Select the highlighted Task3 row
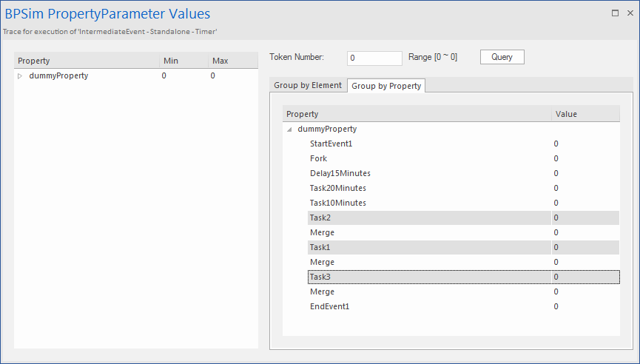The width and height of the screenshot is (640, 364). coord(321,277)
